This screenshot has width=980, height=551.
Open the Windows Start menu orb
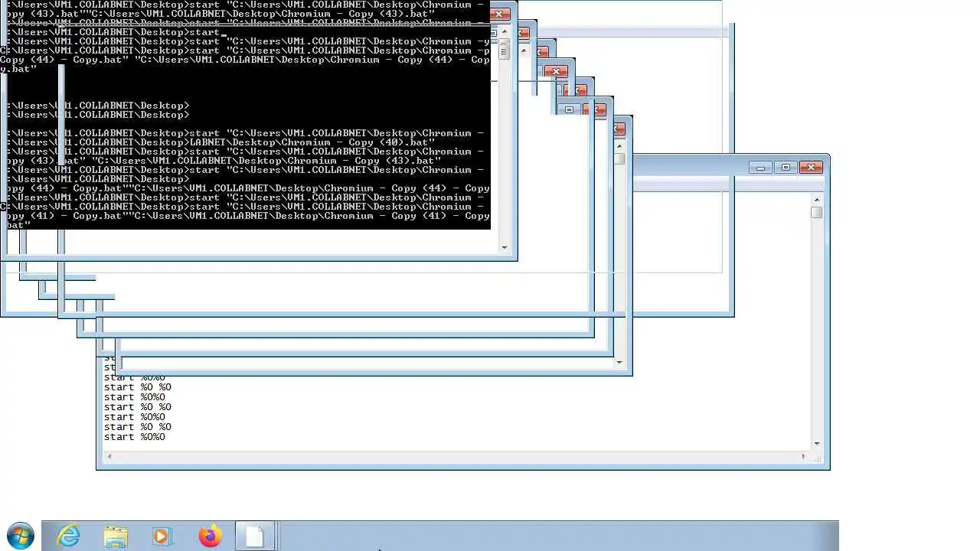(x=20, y=536)
